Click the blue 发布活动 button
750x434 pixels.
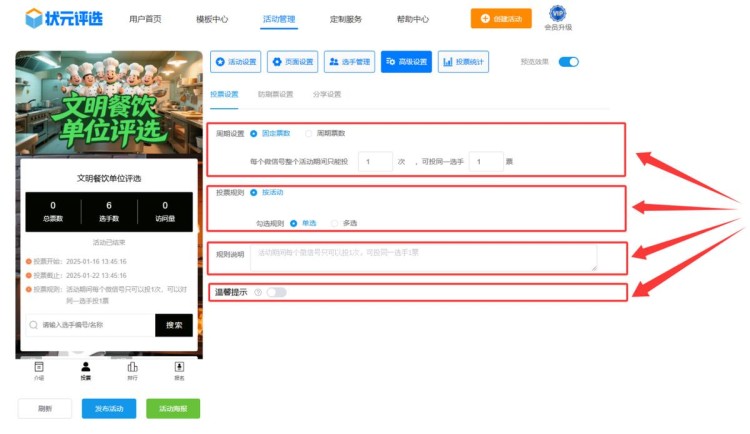coord(109,408)
